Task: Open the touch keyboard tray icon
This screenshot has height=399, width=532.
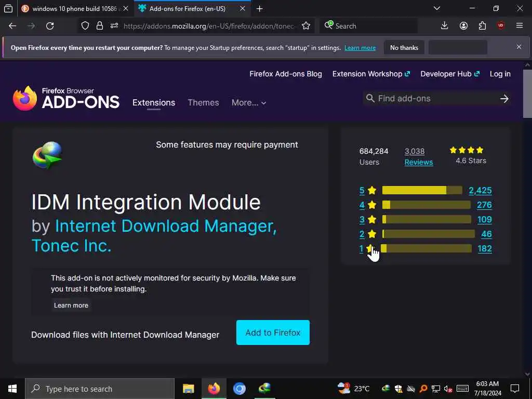Action: 462,389
